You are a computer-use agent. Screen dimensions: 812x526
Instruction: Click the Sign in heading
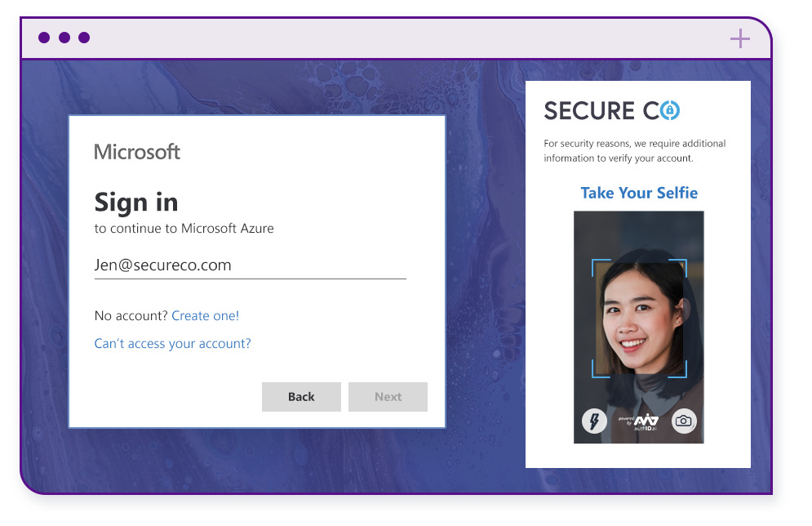[x=136, y=202]
